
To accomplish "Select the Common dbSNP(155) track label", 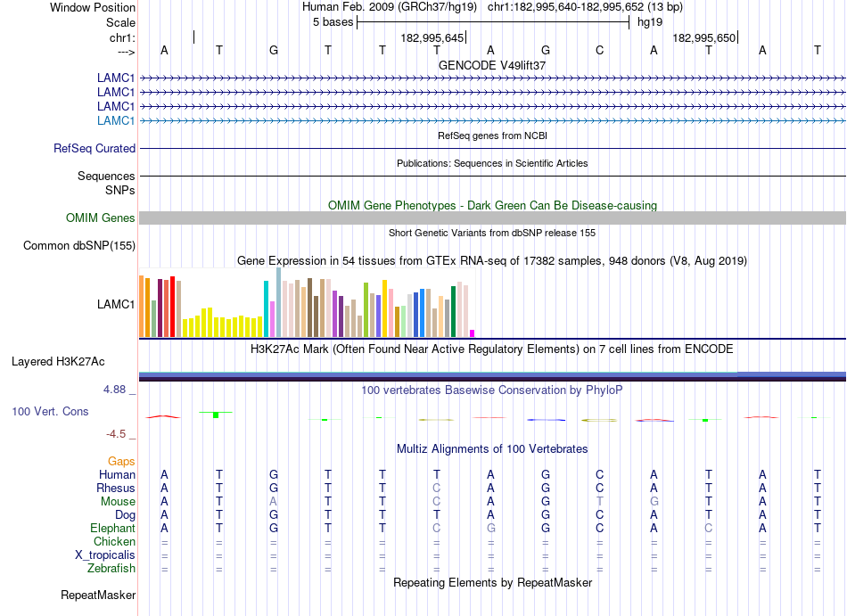I will (x=79, y=246).
